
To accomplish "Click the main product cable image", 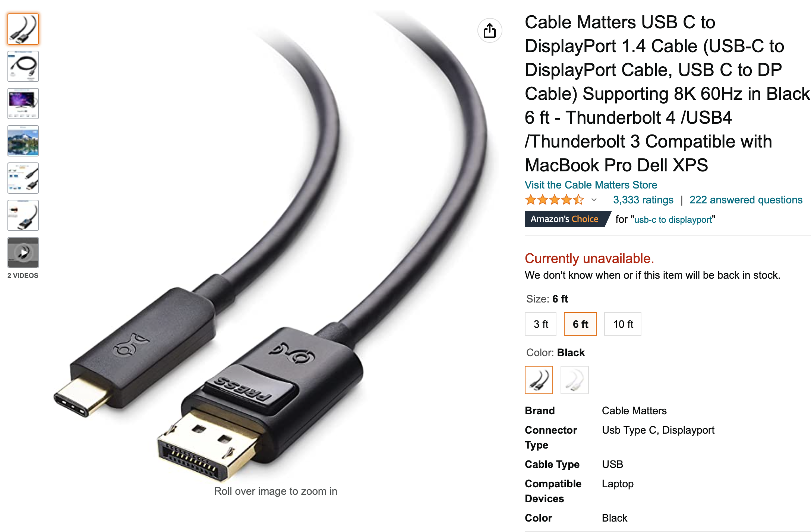I will click(x=276, y=246).
